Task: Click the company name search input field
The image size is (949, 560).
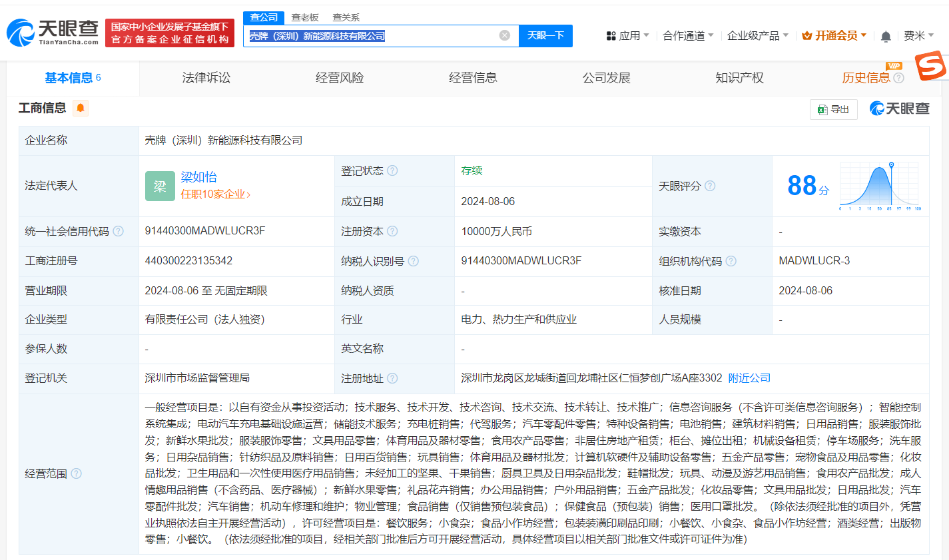Action: coord(373,36)
